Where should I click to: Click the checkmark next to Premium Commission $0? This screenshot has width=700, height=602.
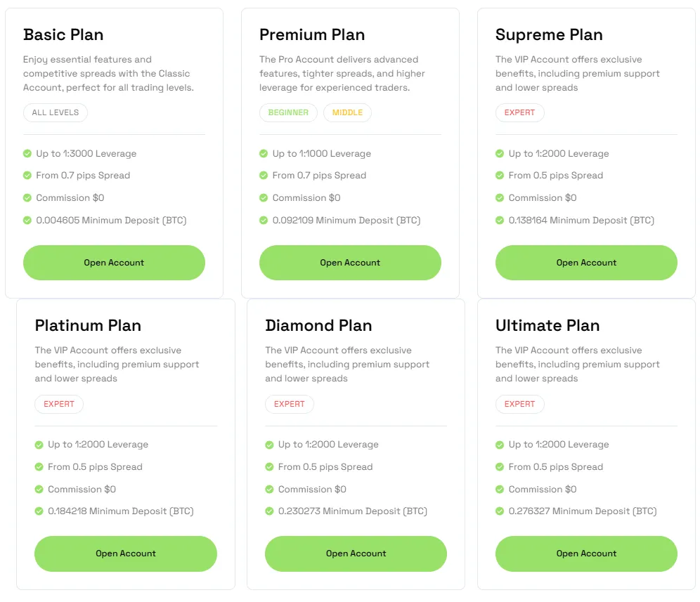pos(263,197)
